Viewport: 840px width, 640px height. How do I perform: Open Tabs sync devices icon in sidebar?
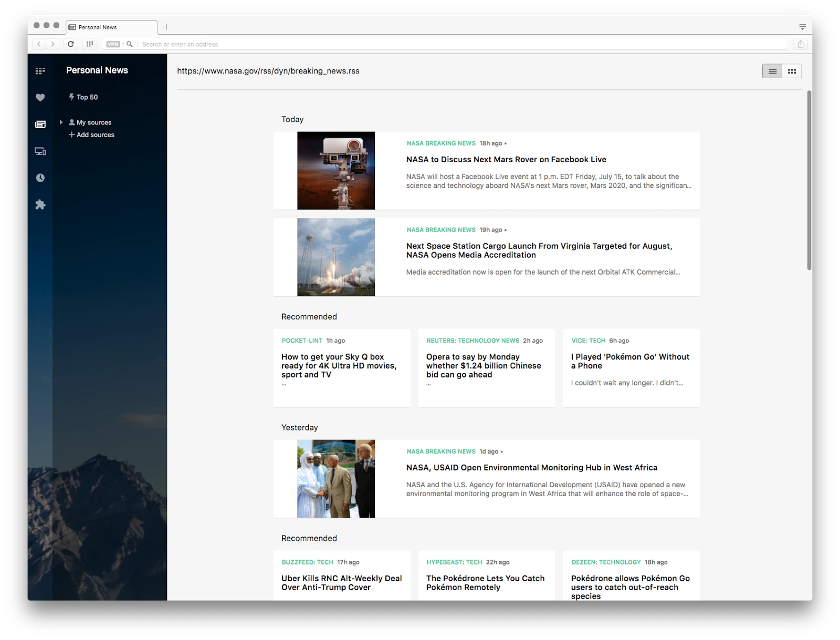click(40, 151)
